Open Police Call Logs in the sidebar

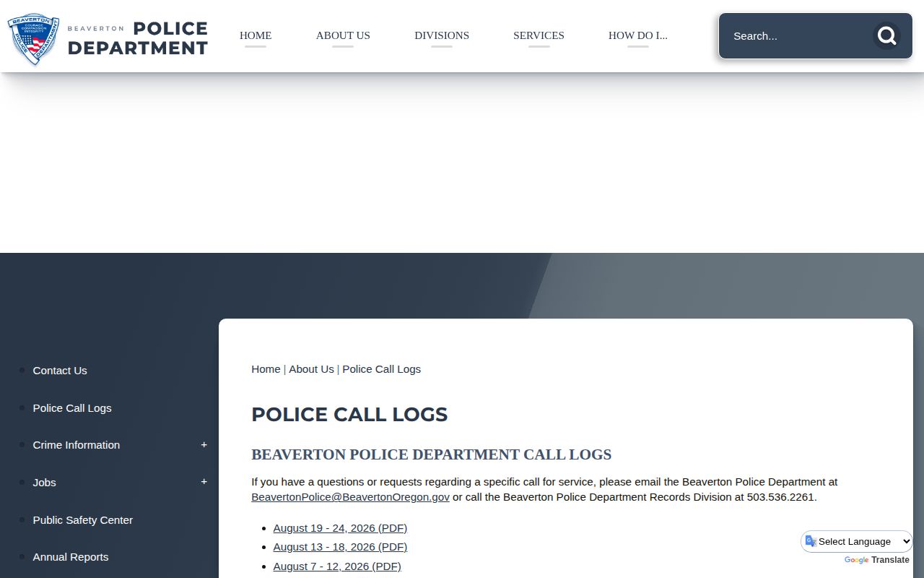(72, 408)
